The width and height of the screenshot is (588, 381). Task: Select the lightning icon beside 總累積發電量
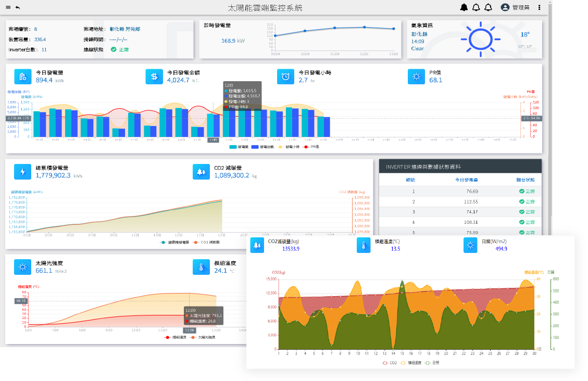pyautogui.click(x=22, y=171)
